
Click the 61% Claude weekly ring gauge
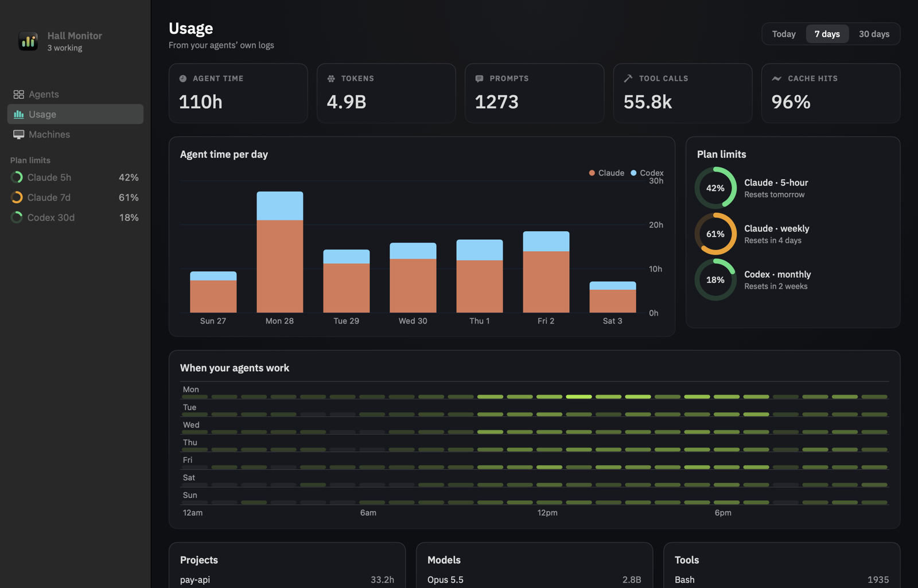[x=715, y=234]
